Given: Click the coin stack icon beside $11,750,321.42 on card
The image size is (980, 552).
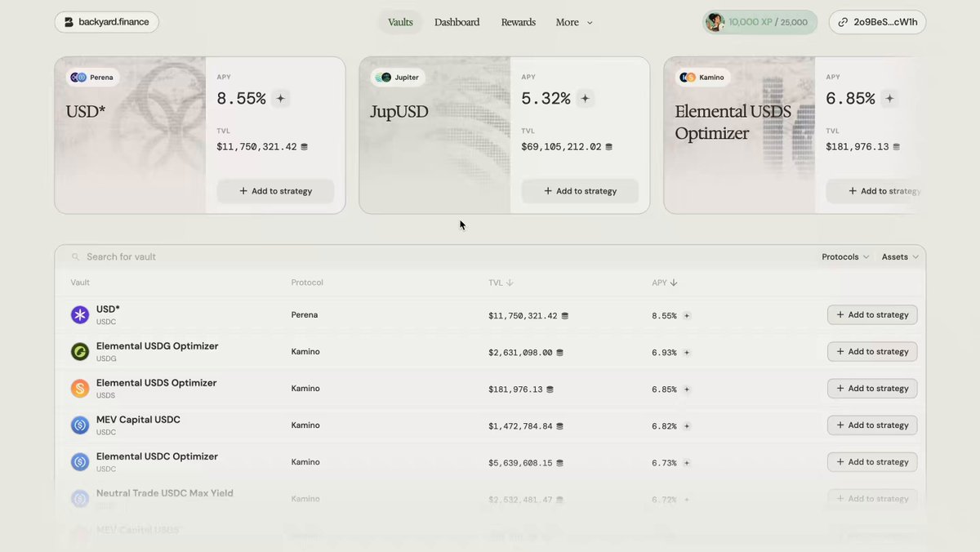Looking at the screenshot, I should pos(304,147).
